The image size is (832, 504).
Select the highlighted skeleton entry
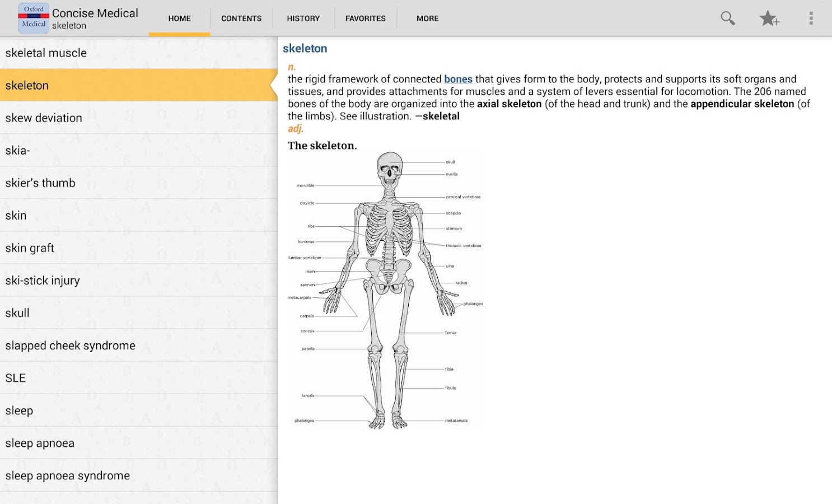pos(26,85)
